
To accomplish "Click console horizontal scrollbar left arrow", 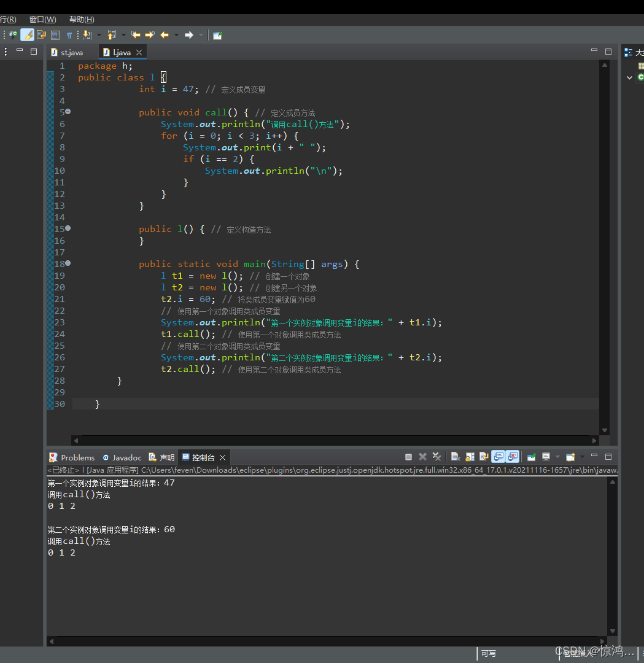I will [x=52, y=642].
